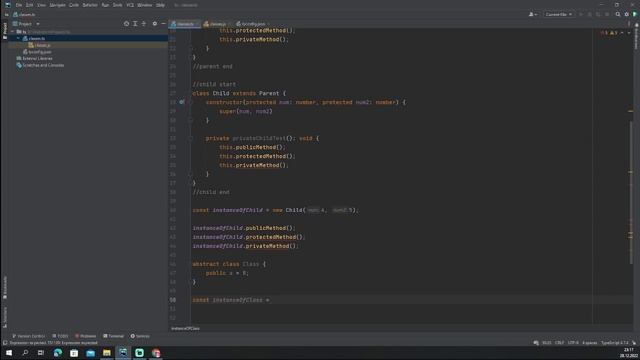Open the Window menu
The image size is (640, 360).
(144, 5)
